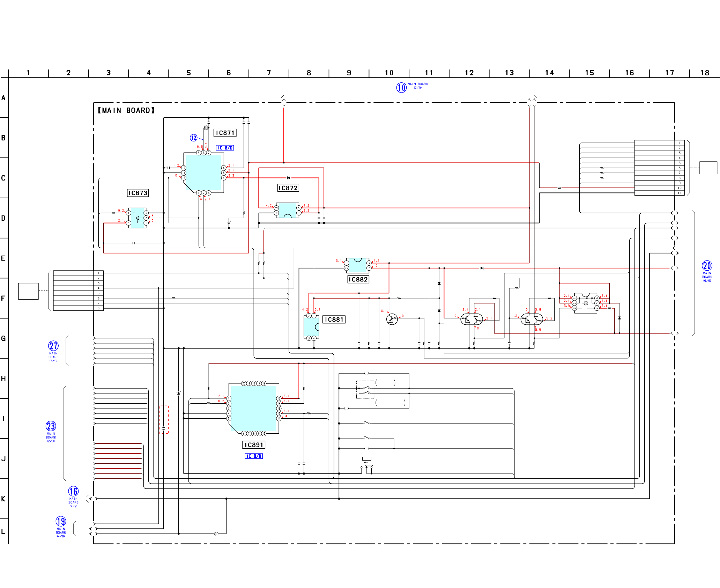This screenshot has height=588, width=720.
Task: Click the IC881 label
Action: tap(334, 319)
